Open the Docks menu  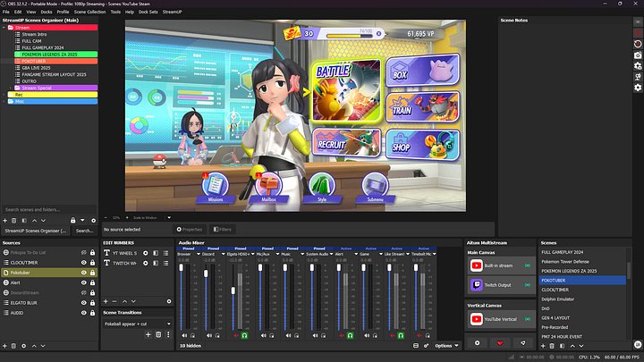(x=47, y=12)
